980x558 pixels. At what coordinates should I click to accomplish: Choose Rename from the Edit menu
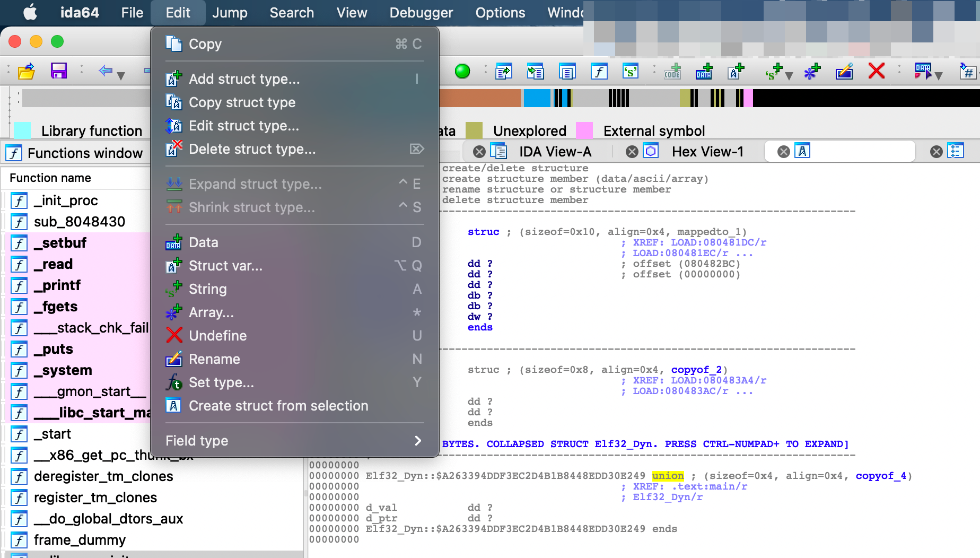(294, 359)
